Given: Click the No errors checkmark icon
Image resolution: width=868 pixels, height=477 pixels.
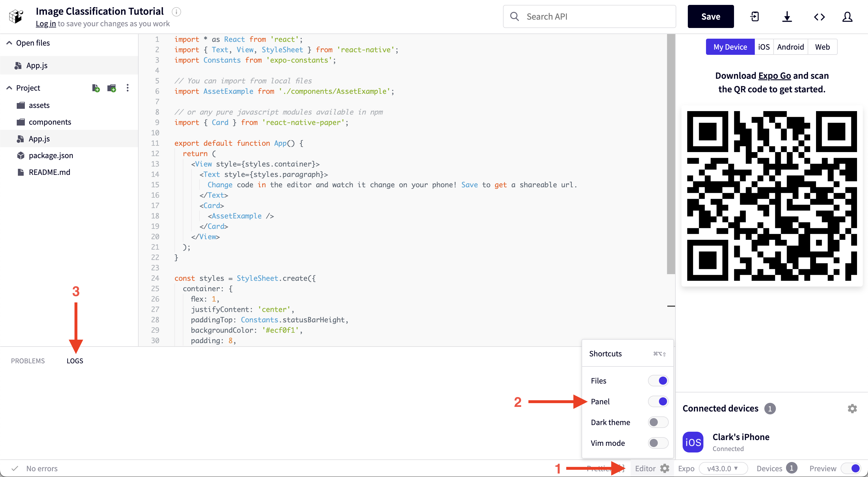Looking at the screenshot, I should click(15, 468).
